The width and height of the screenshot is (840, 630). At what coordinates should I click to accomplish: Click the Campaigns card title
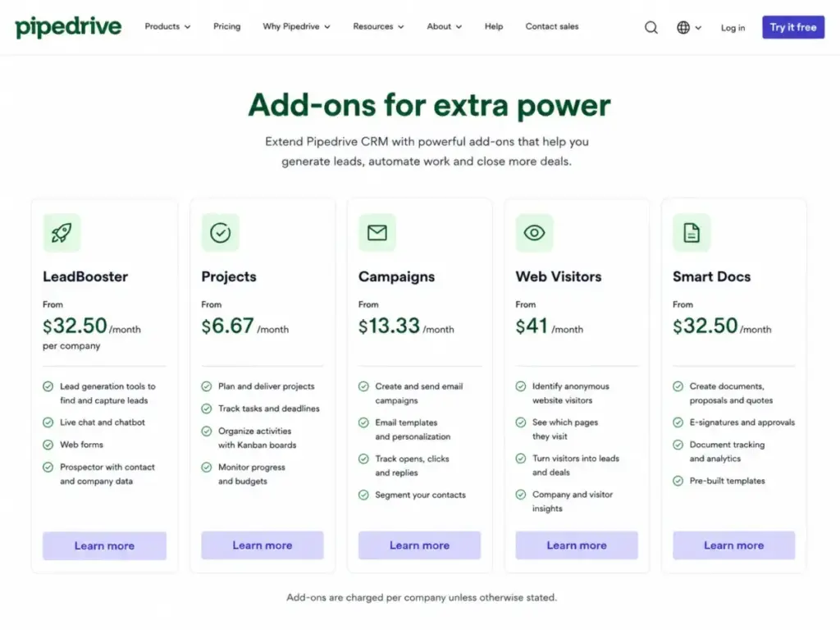(x=396, y=276)
